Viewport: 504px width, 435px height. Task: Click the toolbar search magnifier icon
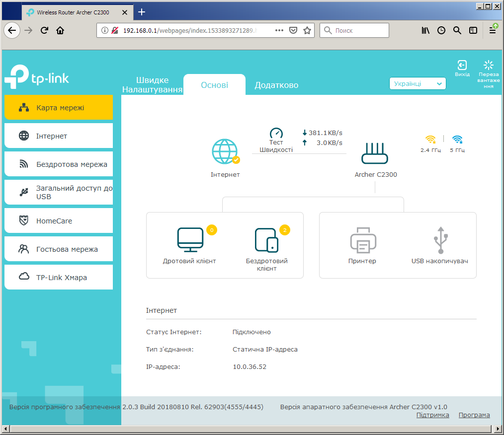pos(457,30)
